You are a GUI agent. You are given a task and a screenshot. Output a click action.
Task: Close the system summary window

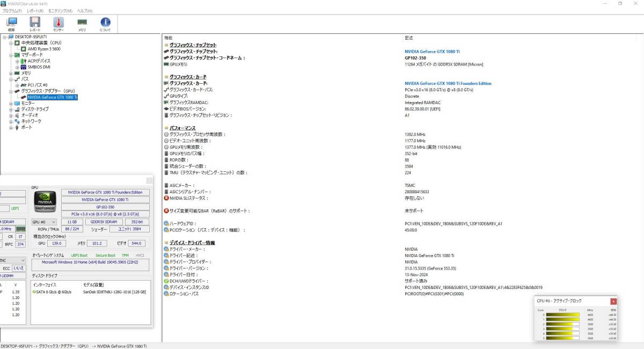(x=149, y=181)
